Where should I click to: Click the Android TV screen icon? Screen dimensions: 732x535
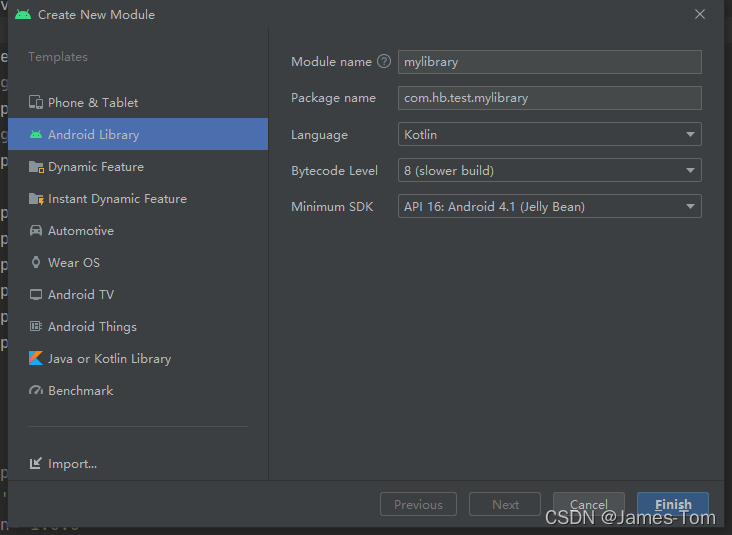click(36, 295)
